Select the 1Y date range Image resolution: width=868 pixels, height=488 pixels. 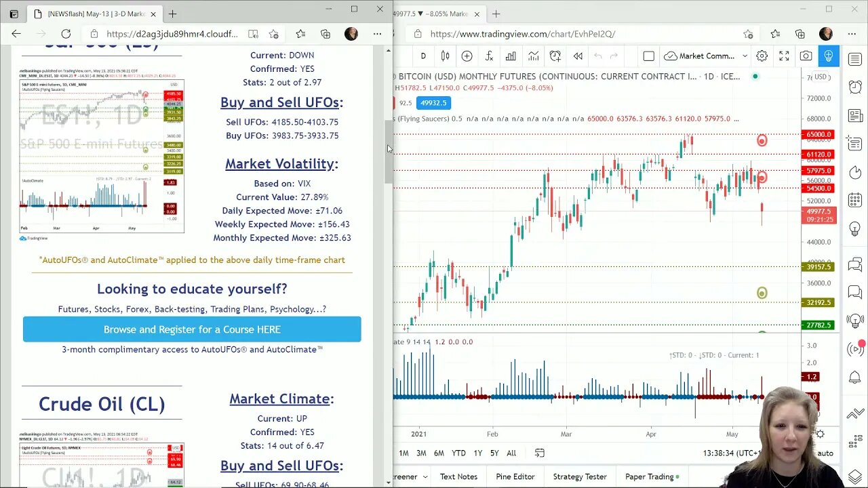[477, 453]
